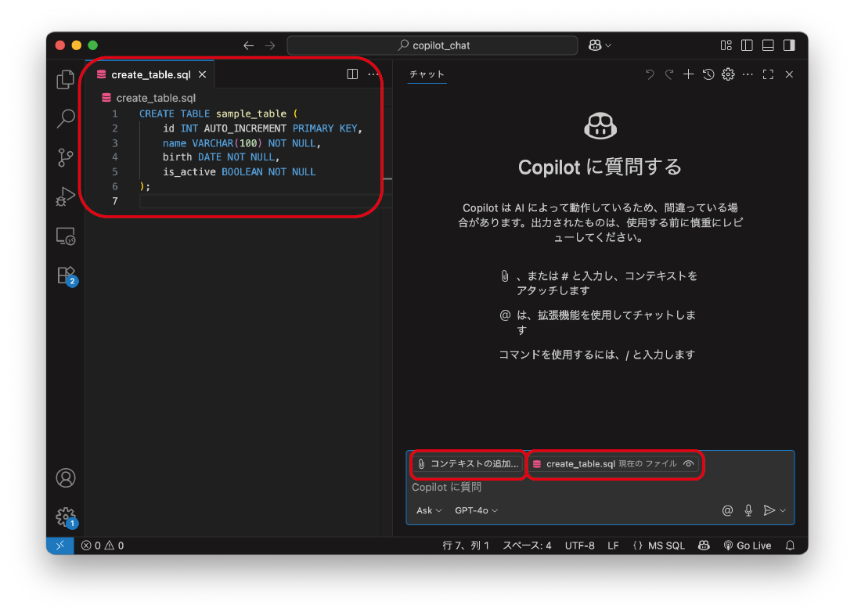This screenshot has height=616, width=854.
Task: Toggle the secondary side bar
Action: (x=789, y=45)
